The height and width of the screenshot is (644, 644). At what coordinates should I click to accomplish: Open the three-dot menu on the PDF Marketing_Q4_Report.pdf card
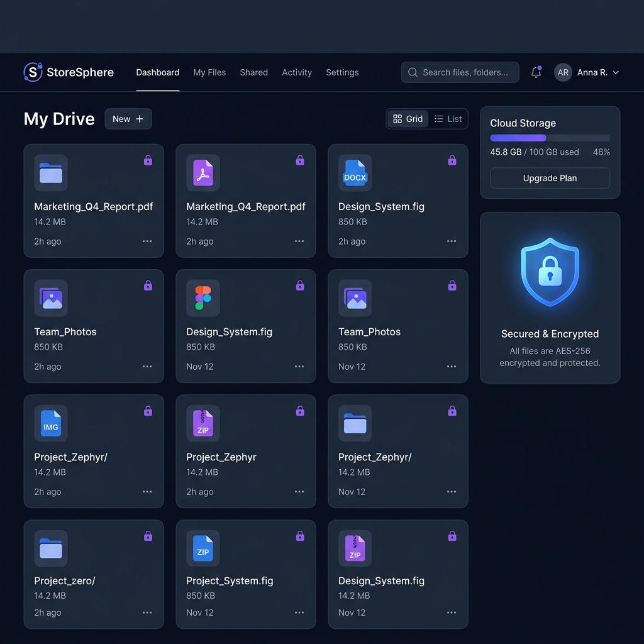click(299, 241)
